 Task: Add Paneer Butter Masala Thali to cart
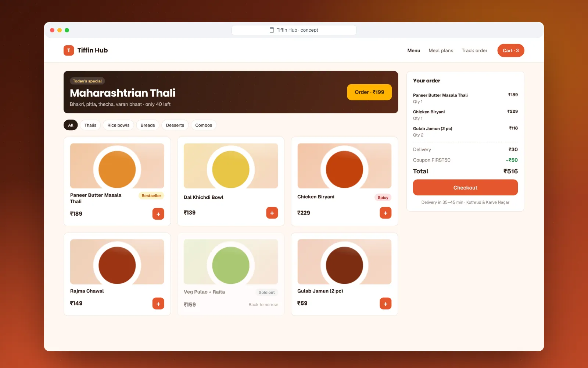pyautogui.click(x=158, y=214)
